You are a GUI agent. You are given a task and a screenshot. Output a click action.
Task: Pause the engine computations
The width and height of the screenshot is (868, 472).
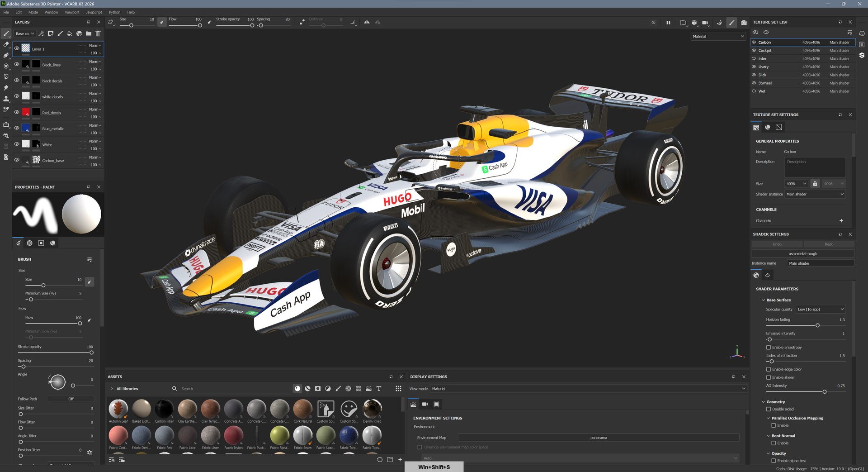point(668,23)
